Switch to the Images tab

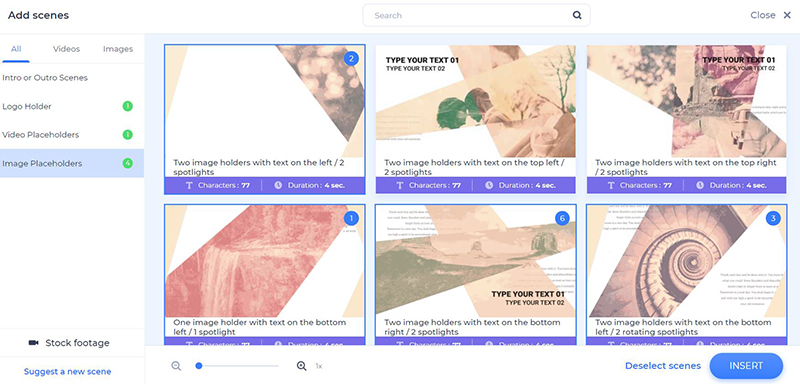pos(118,49)
